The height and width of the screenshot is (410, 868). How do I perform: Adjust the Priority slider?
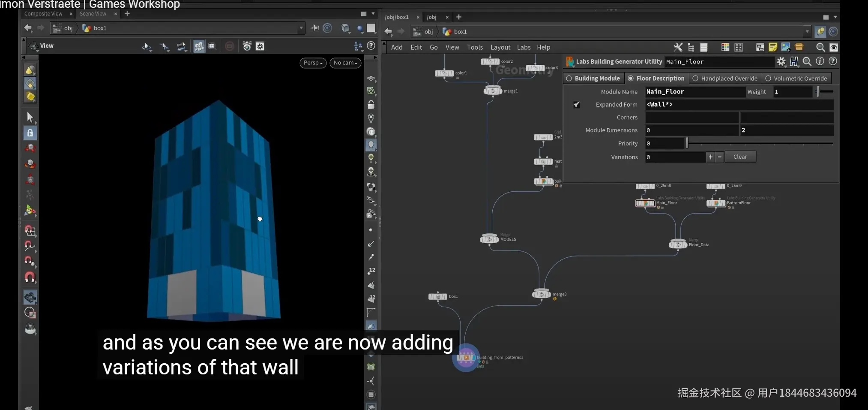click(x=759, y=143)
